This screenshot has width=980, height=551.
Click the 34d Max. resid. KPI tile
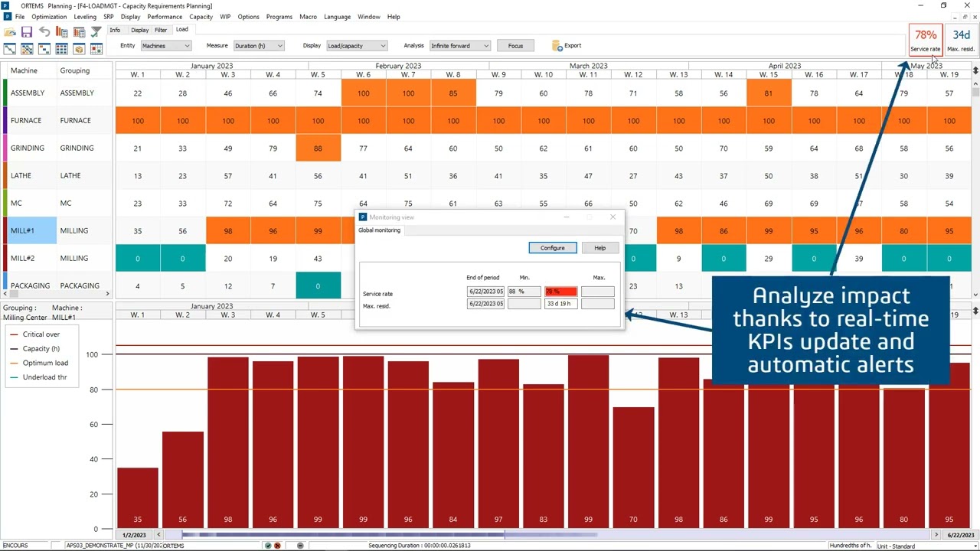[961, 40]
